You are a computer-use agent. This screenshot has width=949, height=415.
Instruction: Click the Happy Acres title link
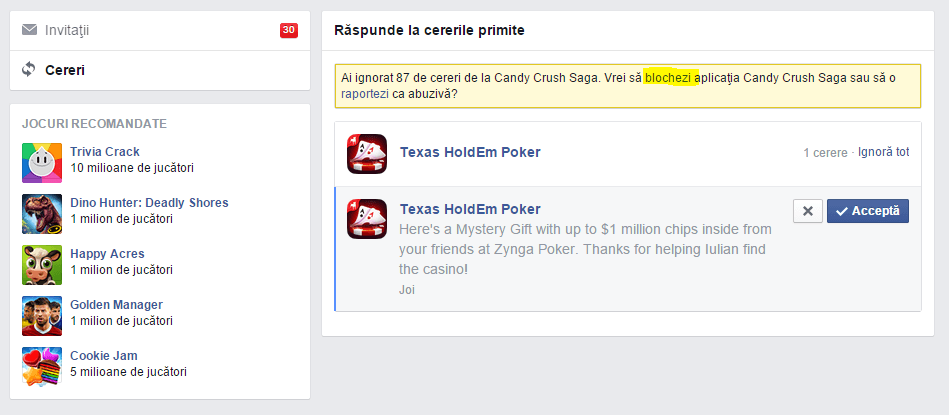[x=107, y=253]
